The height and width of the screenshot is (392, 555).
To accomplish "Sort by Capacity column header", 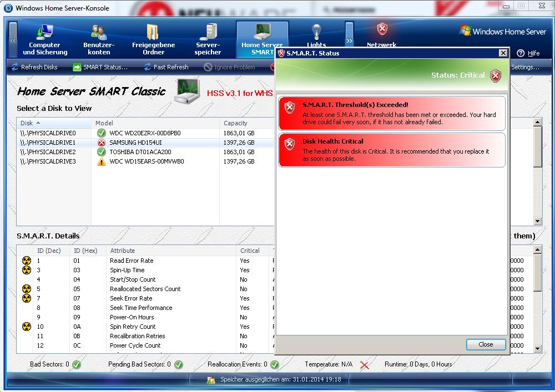I will 247,123.
